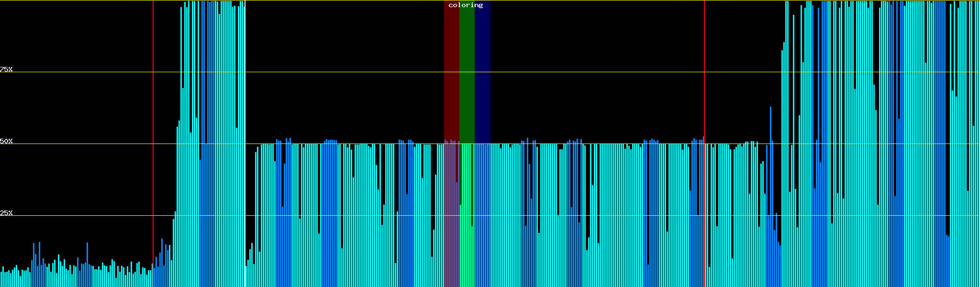Click the 25% axis label
Viewport: 980px width, 287px height.
click(6, 213)
